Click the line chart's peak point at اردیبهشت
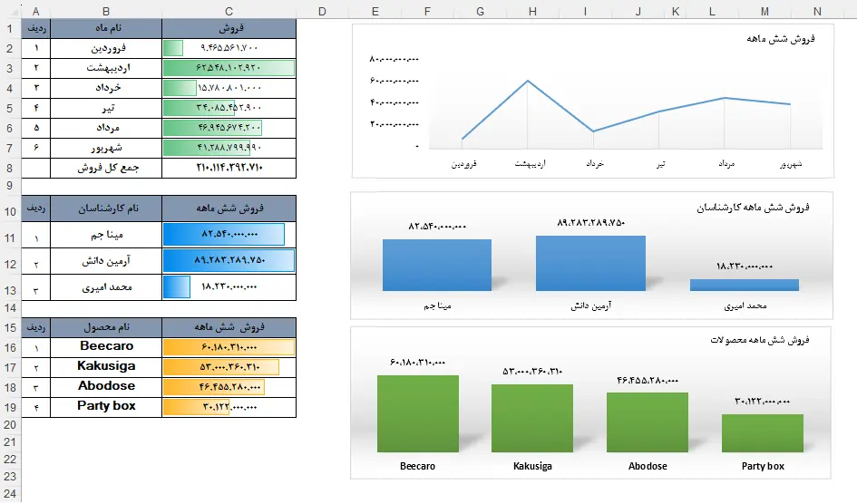The width and height of the screenshot is (857, 504). [529, 82]
